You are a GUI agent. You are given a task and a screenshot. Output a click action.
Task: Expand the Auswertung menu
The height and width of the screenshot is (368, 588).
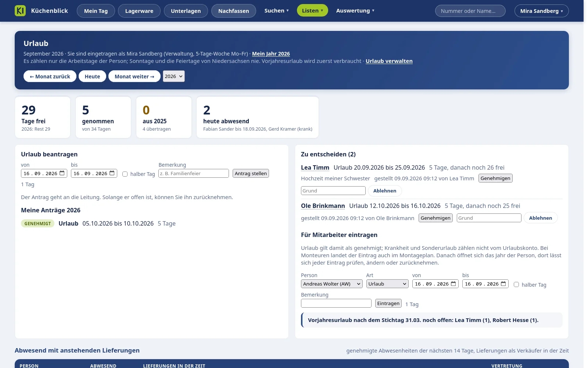click(355, 11)
